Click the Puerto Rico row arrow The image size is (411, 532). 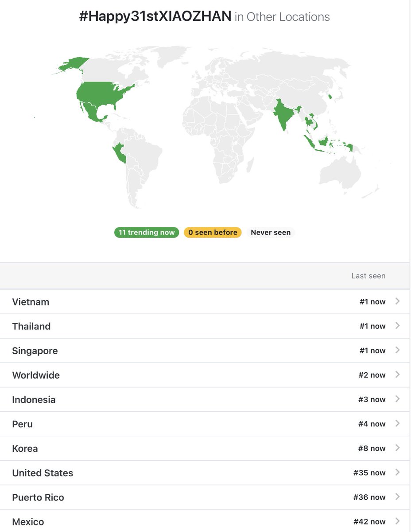[397, 497]
